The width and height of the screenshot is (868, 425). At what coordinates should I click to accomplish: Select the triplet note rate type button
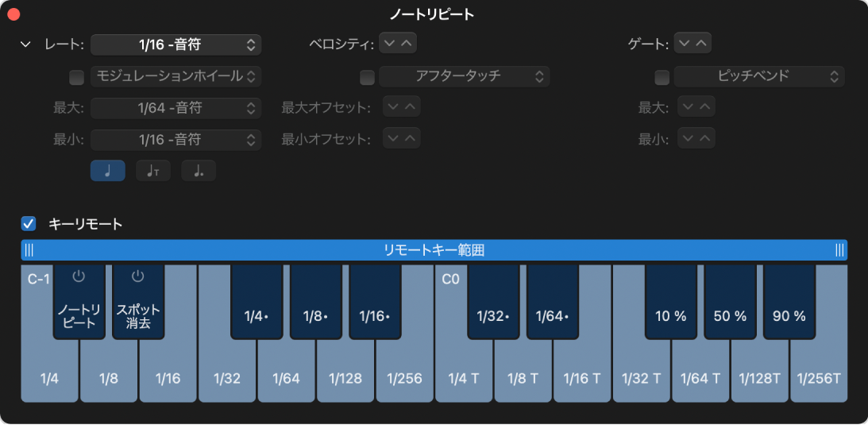(153, 171)
